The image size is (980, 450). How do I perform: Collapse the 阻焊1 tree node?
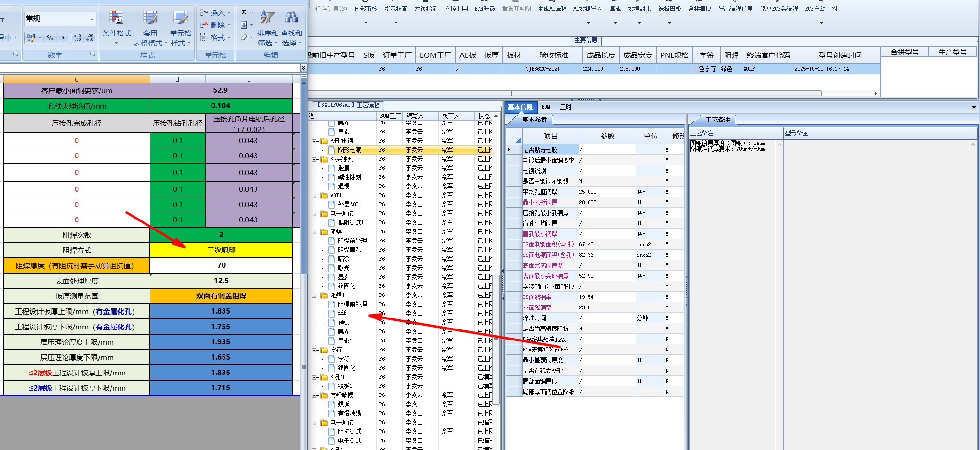[x=315, y=296]
